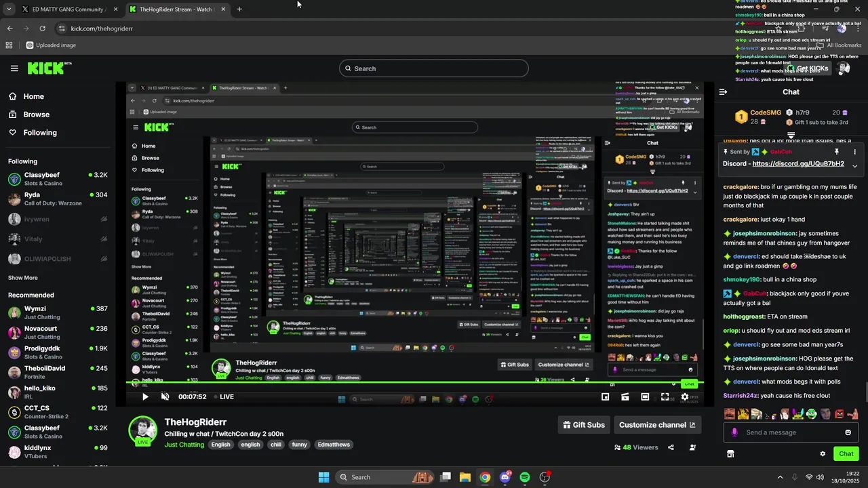
Task: Unmute the stream audio
Action: pyautogui.click(x=165, y=397)
